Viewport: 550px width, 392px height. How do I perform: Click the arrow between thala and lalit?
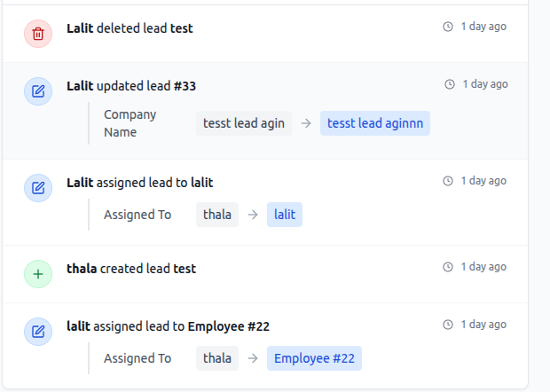point(253,215)
